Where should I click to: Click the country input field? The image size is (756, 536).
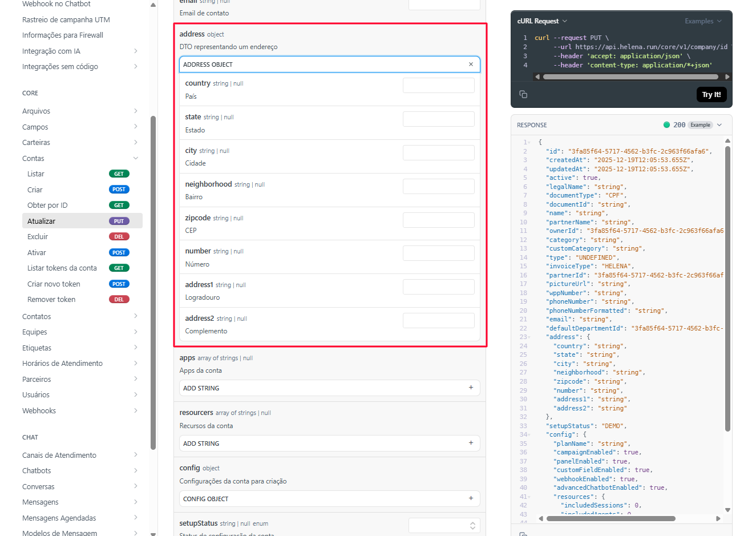pyautogui.click(x=438, y=86)
